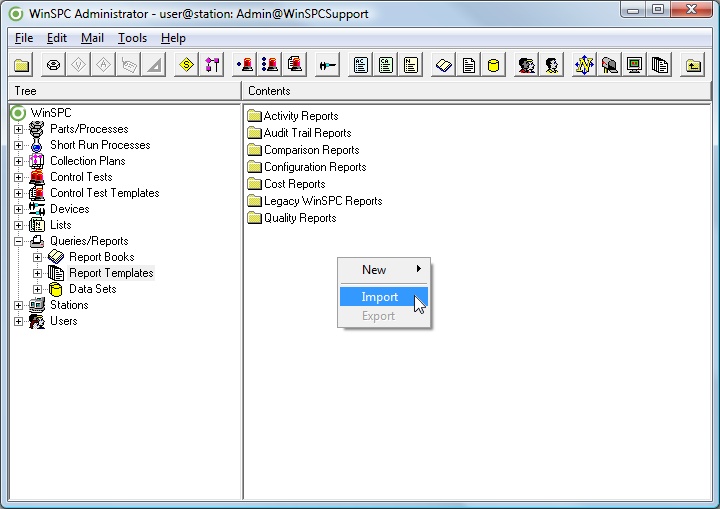Select the Audit Trail Reports folder

click(x=299, y=133)
